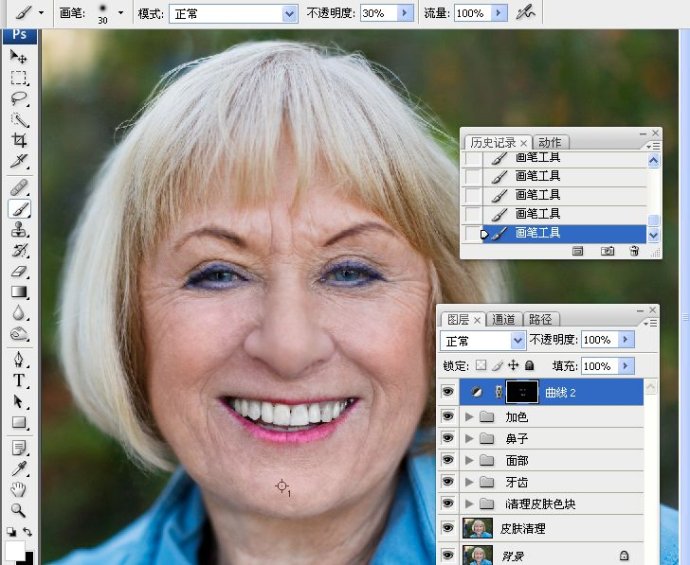The height and width of the screenshot is (565, 690).
Task: Select the Lasso tool
Action: [x=18, y=99]
